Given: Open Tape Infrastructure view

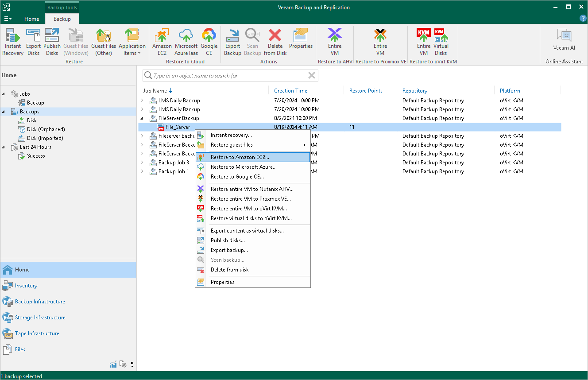Looking at the screenshot, I should [x=68, y=333].
